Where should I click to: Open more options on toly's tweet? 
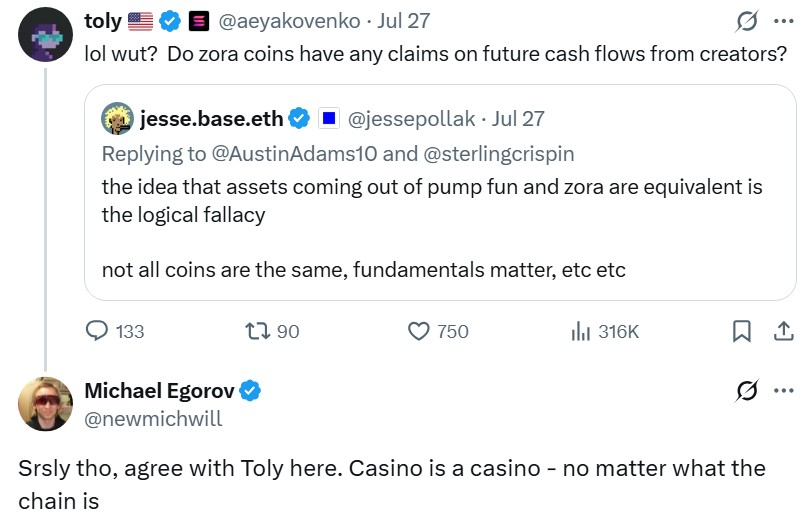tap(784, 21)
